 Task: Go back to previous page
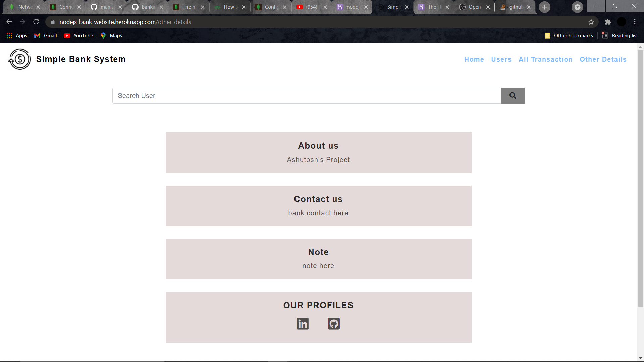9,22
